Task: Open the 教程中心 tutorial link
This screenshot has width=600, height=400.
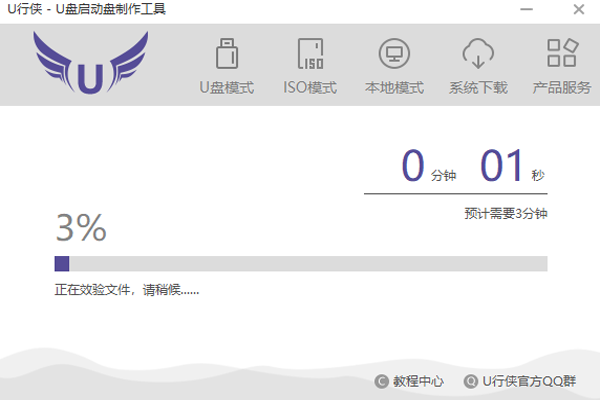Action: [418, 381]
